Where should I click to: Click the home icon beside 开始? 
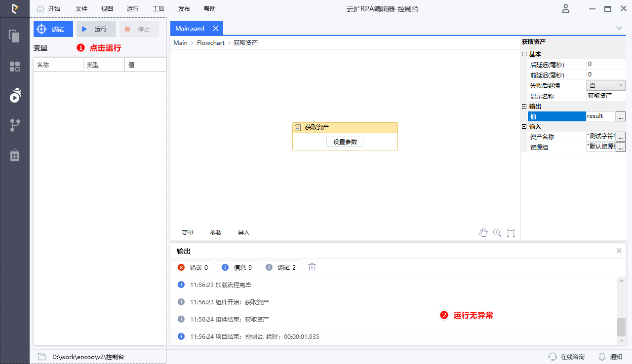pos(40,9)
